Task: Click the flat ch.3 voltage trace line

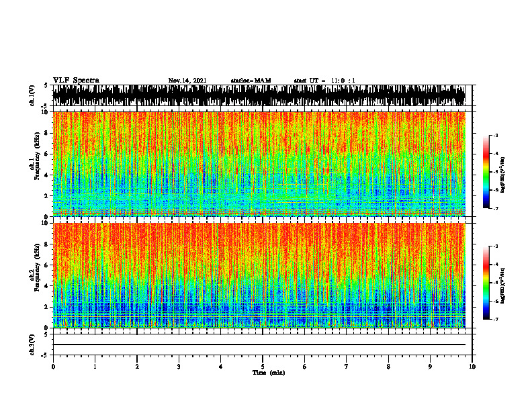Action: 259,345
